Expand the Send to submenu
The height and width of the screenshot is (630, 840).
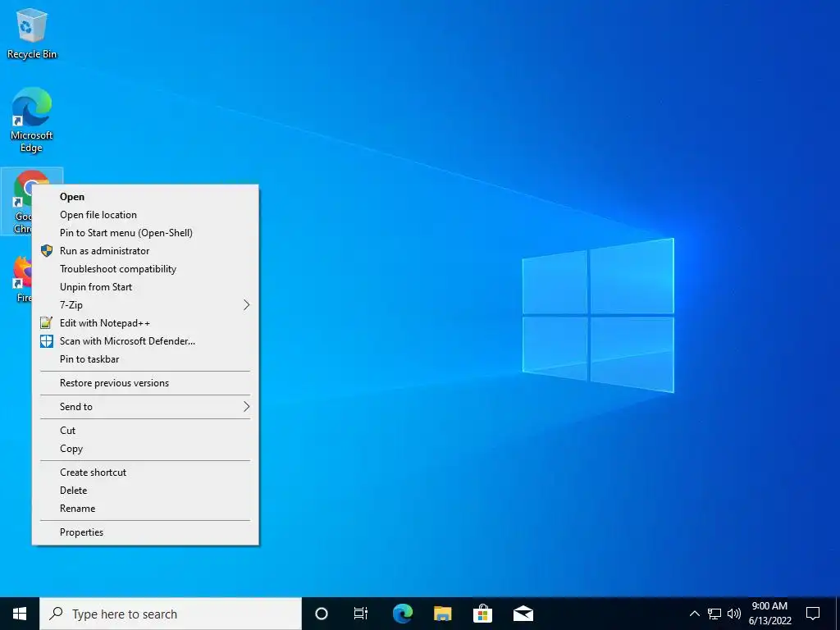(146, 407)
